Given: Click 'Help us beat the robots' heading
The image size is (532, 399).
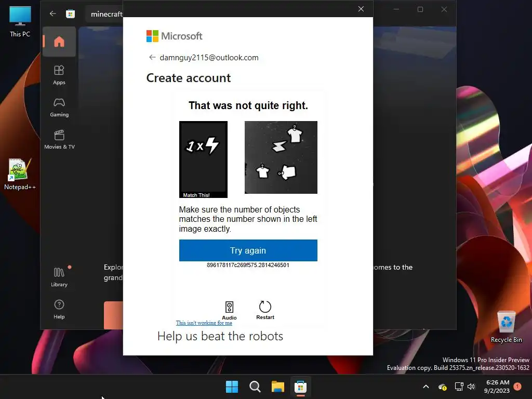Looking at the screenshot, I should (x=220, y=336).
